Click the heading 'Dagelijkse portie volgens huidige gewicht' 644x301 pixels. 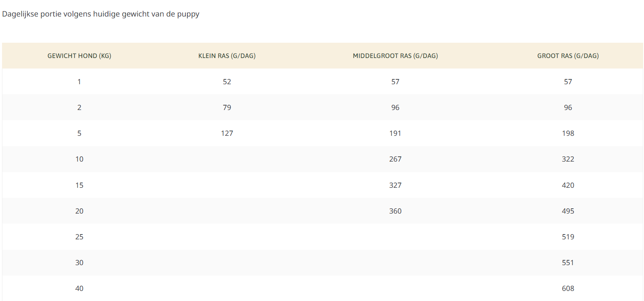pos(101,14)
